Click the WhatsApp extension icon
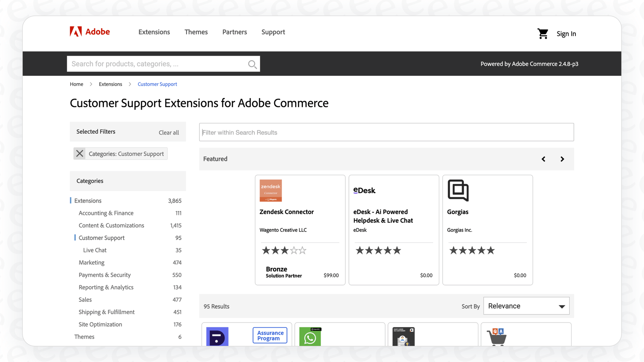The height and width of the screenshot is (362, 644). point(310,338)
